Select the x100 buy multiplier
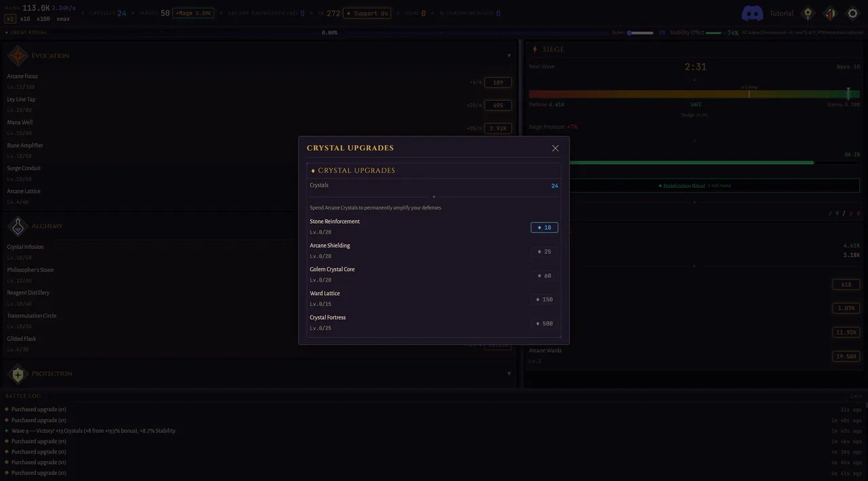The image size is (868, 481). pos(43,19)
